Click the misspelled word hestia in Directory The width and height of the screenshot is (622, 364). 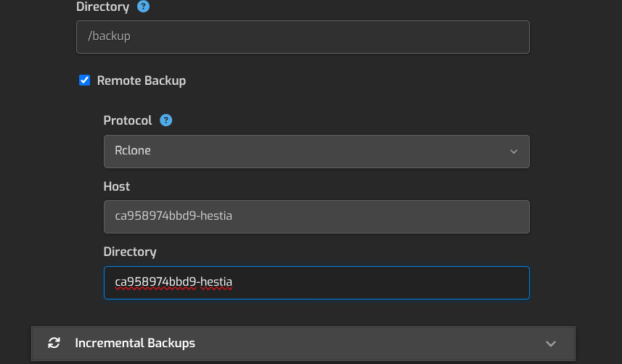(216, 282)
